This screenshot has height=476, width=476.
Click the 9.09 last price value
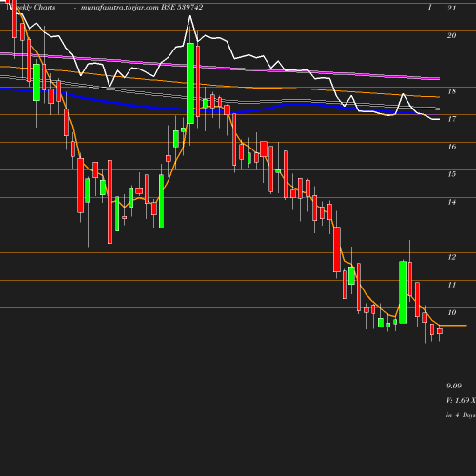(x=454, y=386)
